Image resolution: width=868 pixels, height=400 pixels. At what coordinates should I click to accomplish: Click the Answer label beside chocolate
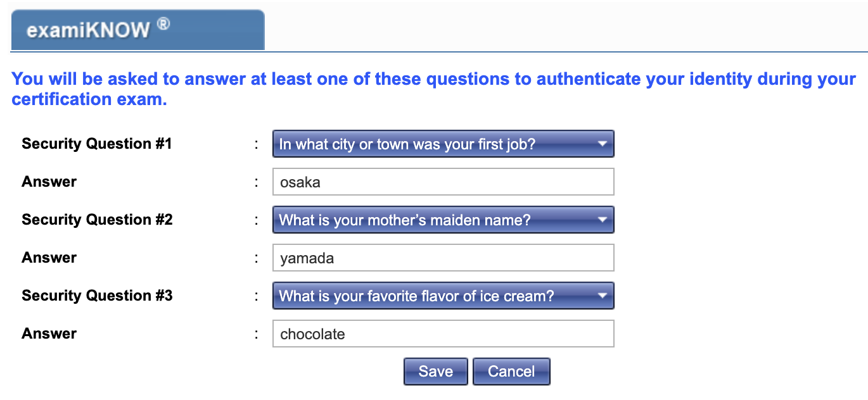(49, 334)
